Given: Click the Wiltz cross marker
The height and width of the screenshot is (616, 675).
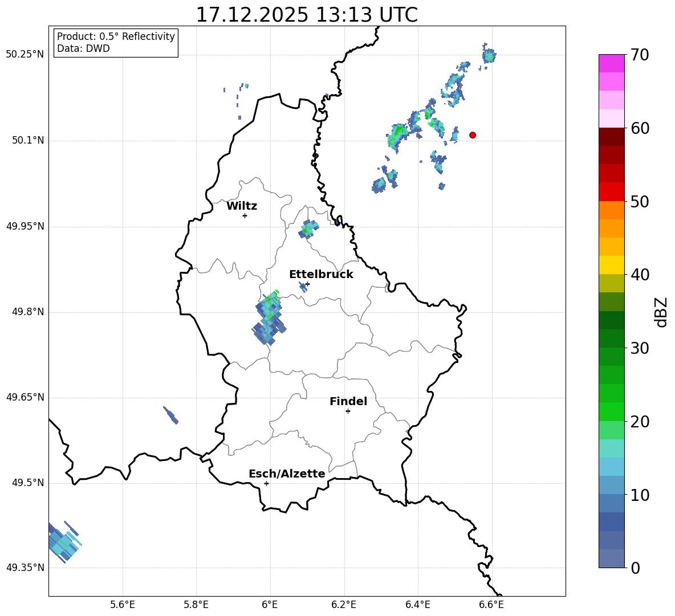Looking at the screenshot, I should [245, 215].
